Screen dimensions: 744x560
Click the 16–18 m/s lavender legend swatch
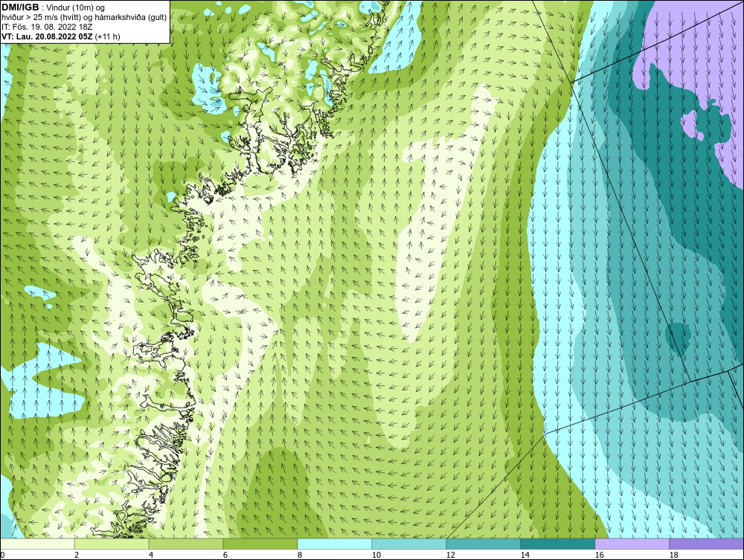click(x=632, y=544)
